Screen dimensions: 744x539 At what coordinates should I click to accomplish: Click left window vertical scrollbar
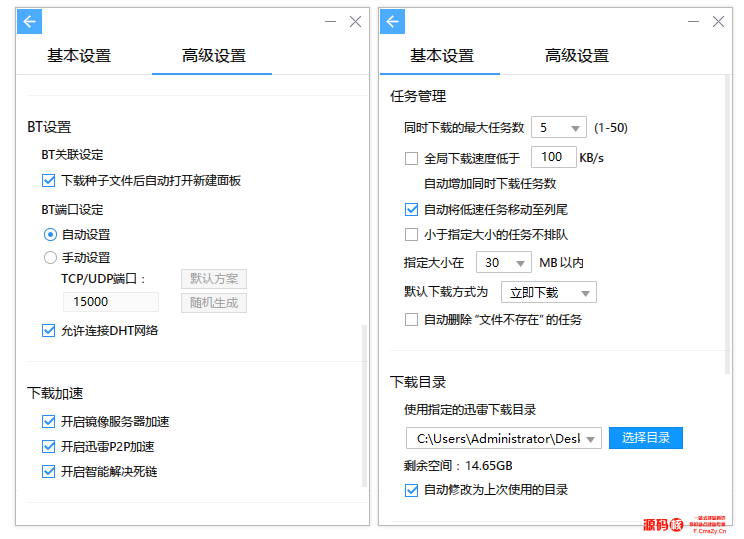pyautogui.click(x=364, y=406)
